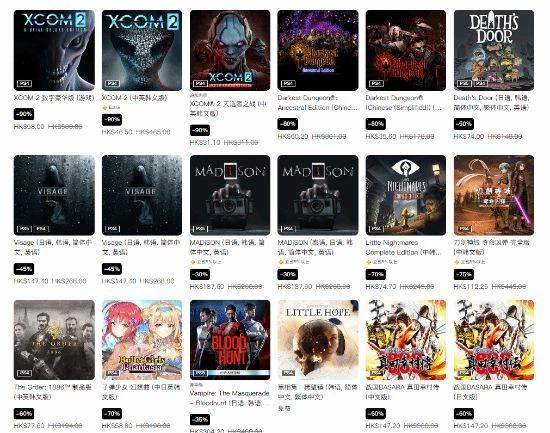550x433 pixels.
Task: Open The Order: 1886 cover image
Action: (54, 340)
